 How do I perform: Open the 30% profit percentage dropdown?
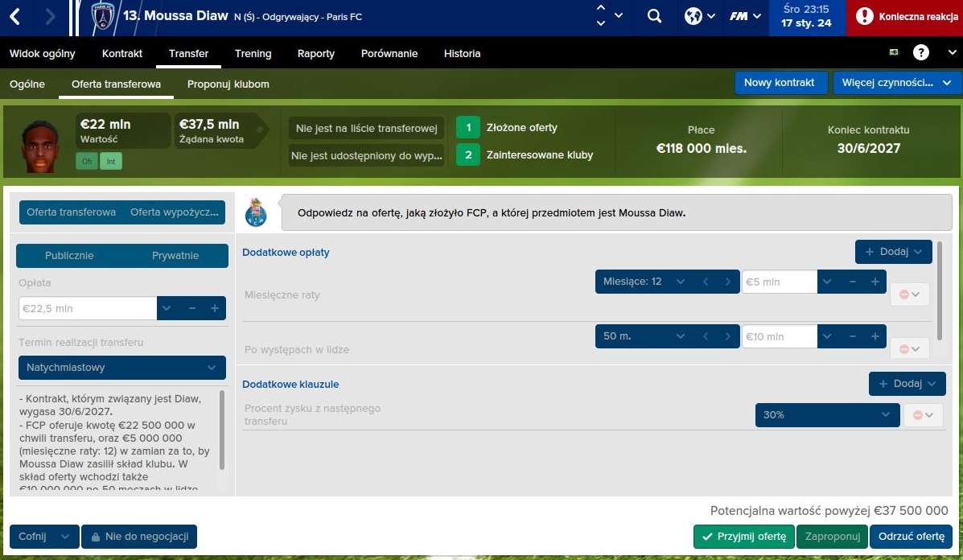827,415
